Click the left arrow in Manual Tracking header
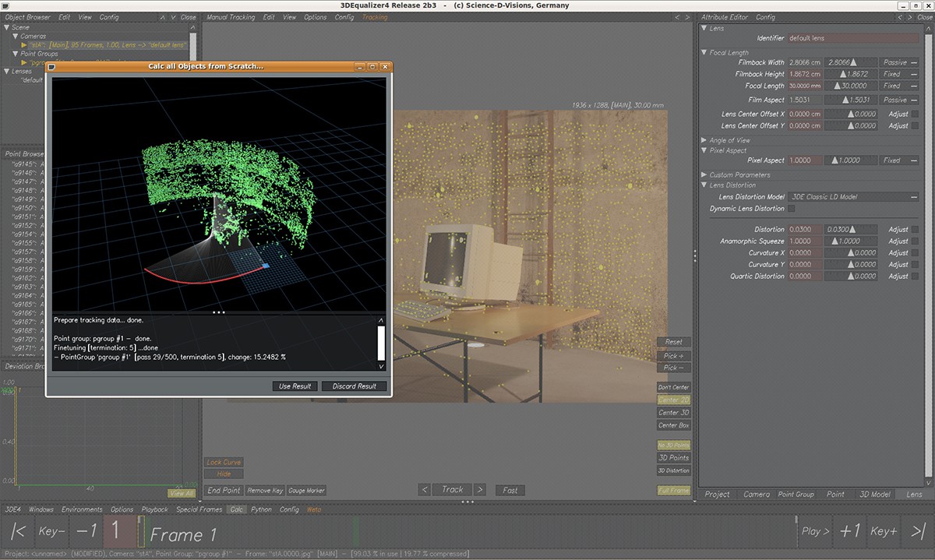The height and width of the screenshot is (560, 935). click(x=676, y=17)
